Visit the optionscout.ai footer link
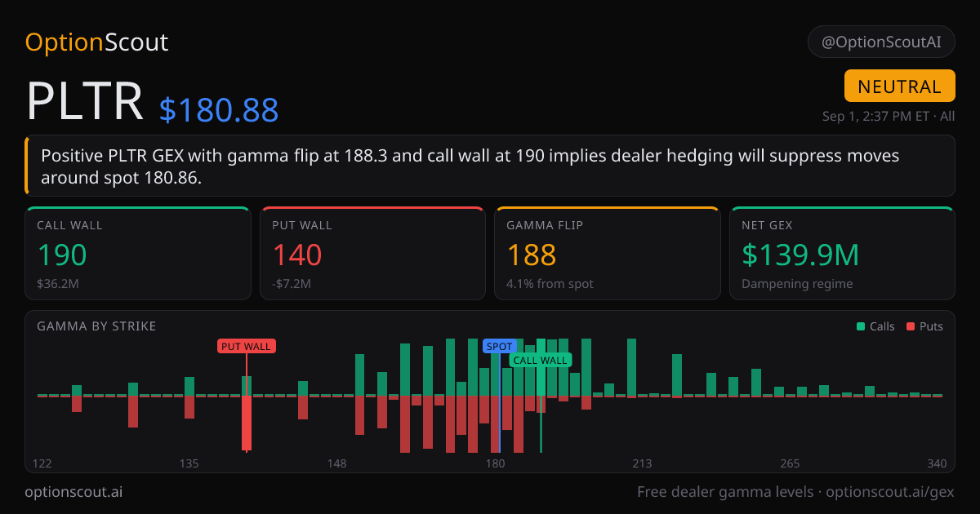Viewport: 980px width, 514px height. (74, 492)
